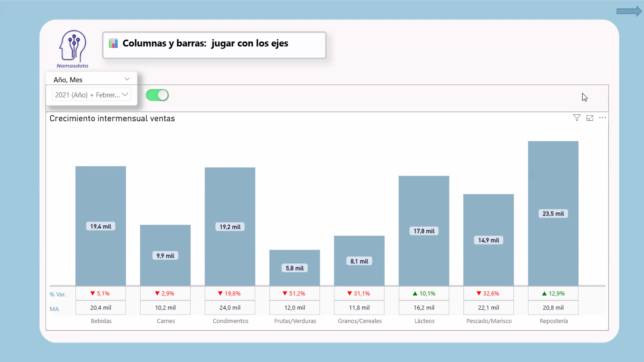
Task: Click the green "10,1%" value under Lácteos
Action: [x=424, y=293]
